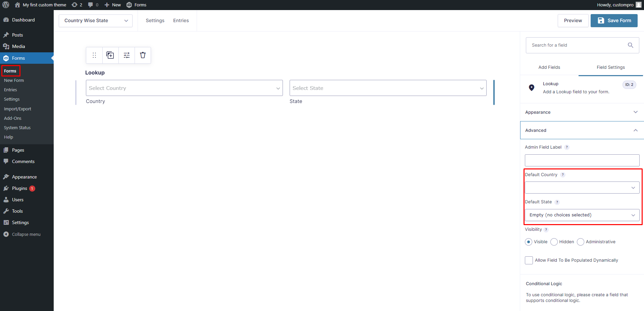Show Visibility help tooltip
This screenshot has width=644, height=311.
(546, 229)
